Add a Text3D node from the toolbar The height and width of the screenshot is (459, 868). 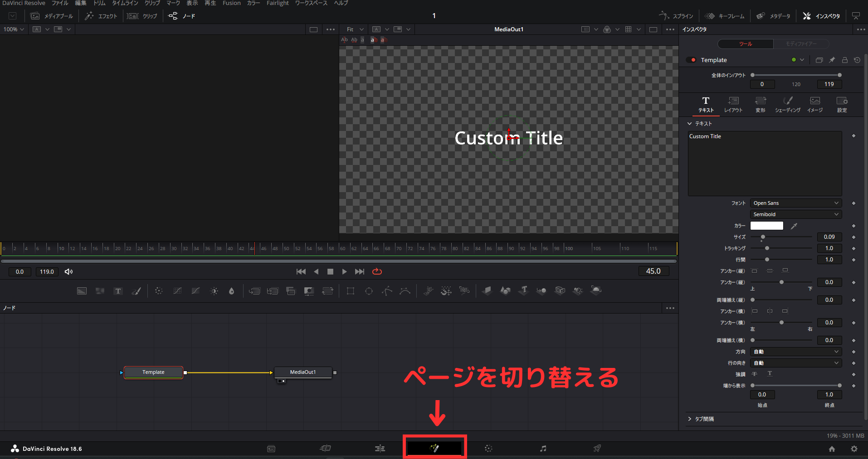[x=524, y=290]
